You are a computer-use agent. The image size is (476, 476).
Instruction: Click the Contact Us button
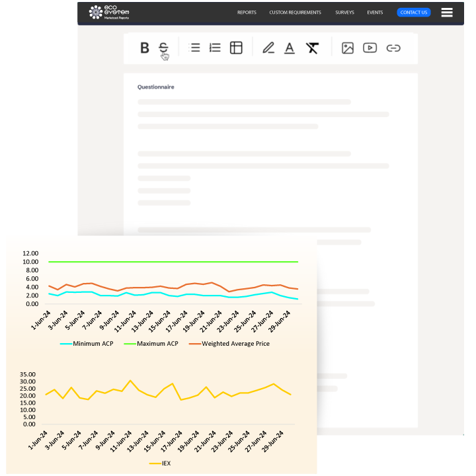pyautogui.click(x=414, y=13)
